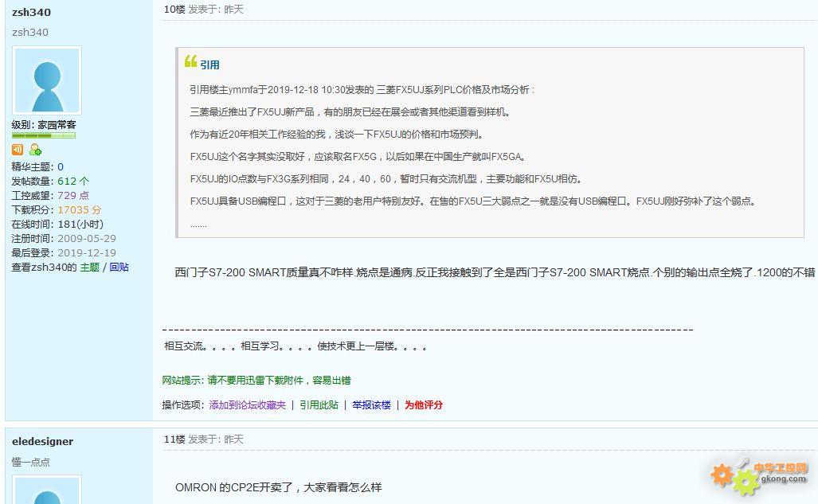Click the 引用 quote heading
This screenshot has height=504, width=818.
click(x=209, y=64)
